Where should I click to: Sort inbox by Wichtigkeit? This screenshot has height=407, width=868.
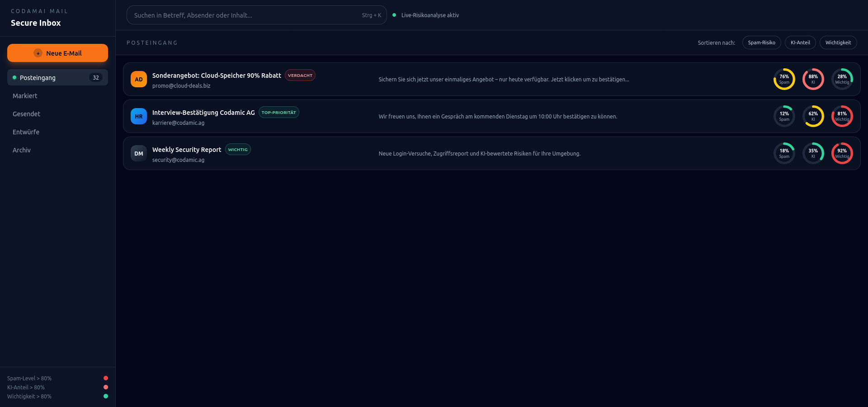pyautogui.click(x=838, y=43)
